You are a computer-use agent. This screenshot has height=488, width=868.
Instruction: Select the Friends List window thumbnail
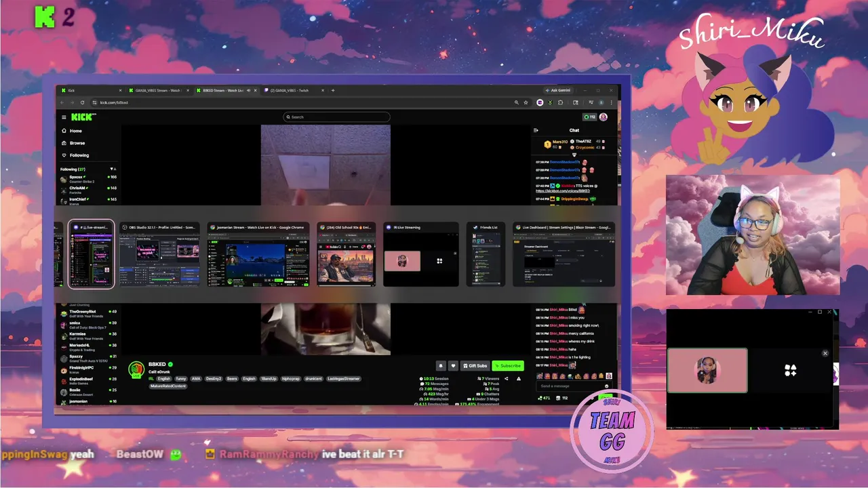[486, 254]
